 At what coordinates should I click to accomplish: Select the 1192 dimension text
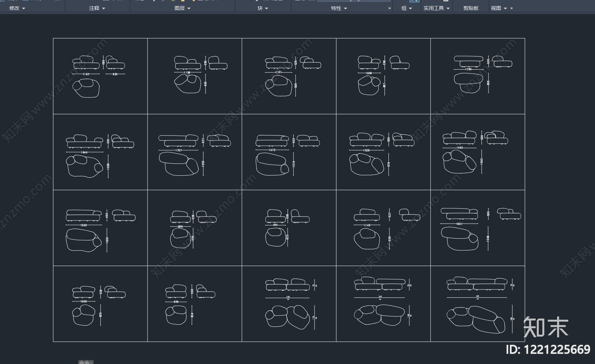coord(86,74)
